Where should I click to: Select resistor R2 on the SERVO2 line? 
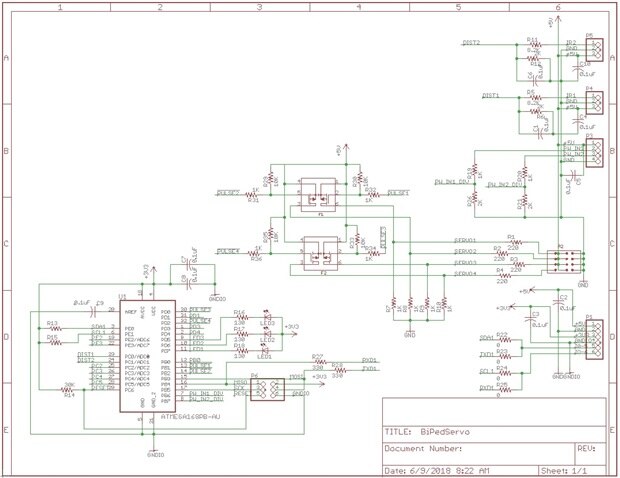coord(501,253)
